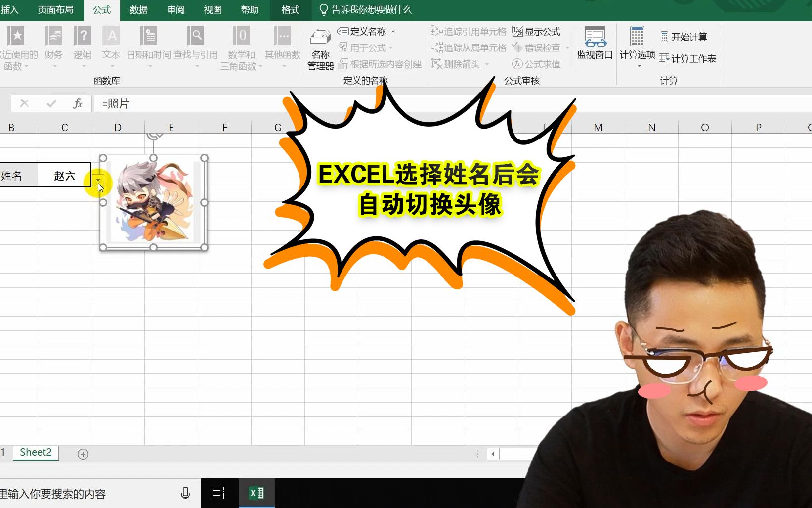The height and width of the screenshot is (508, 812).
Task: Switch to the 页面布局 ribbon tab
Action: [55, 10]
